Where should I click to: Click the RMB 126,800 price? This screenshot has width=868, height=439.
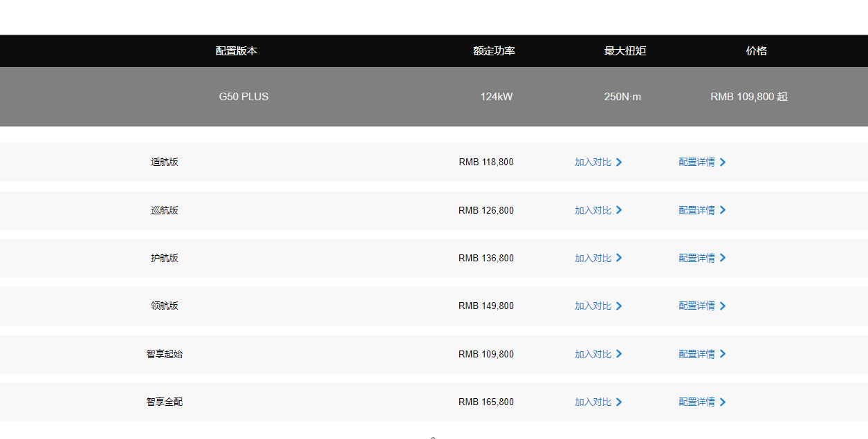tap(486, 210)
